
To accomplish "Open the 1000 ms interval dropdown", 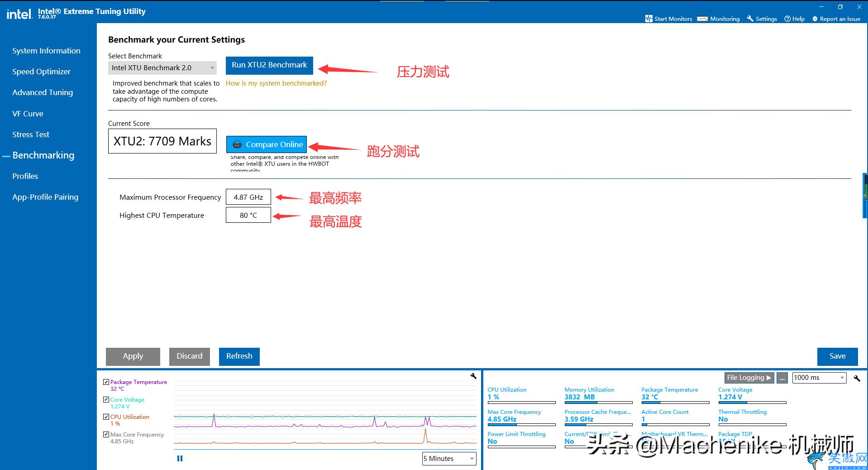I will [819, 378].
